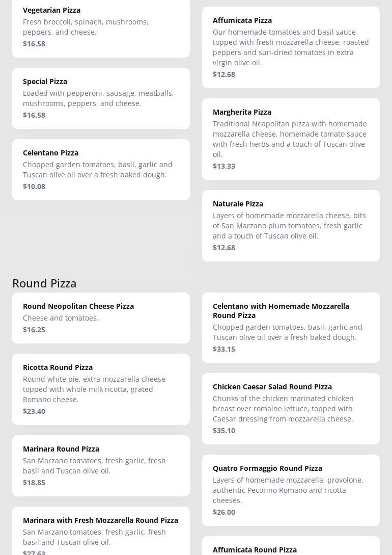The height and width of the screenshot is (555, 392).
Task: Click the $10.08 Celentano Pizza price
Action: point(34,187)
